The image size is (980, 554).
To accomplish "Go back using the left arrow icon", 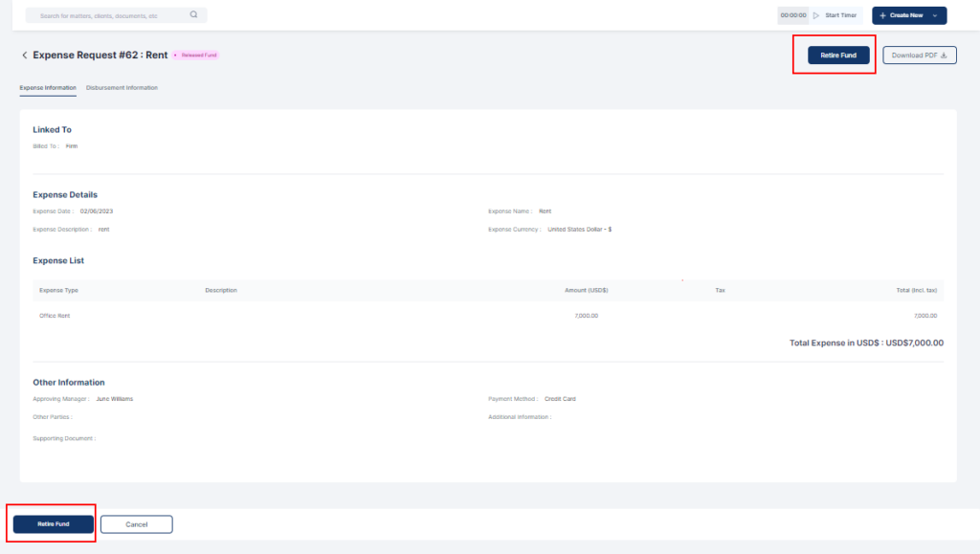I will [x=24, y=55].
